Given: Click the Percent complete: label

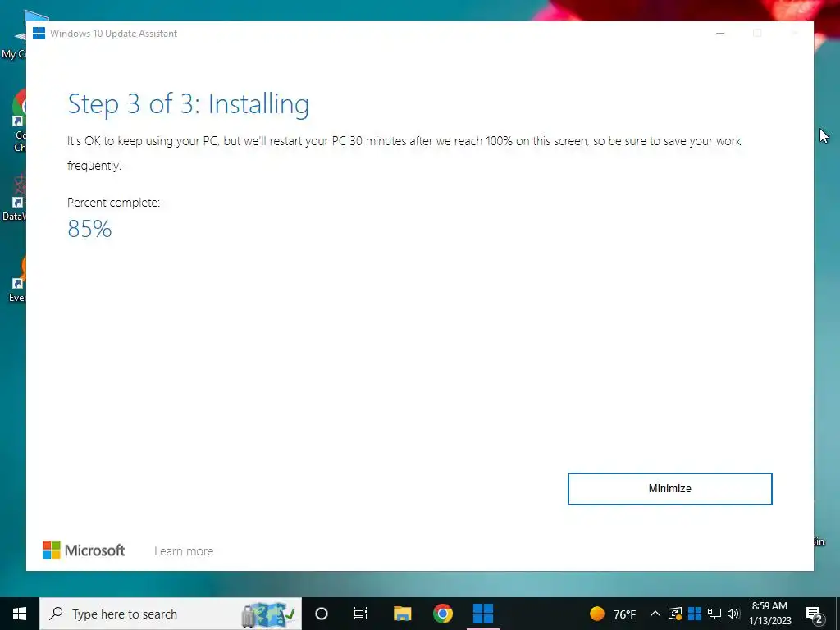Looking at the screenshot, I should click(x=113, y=203).
